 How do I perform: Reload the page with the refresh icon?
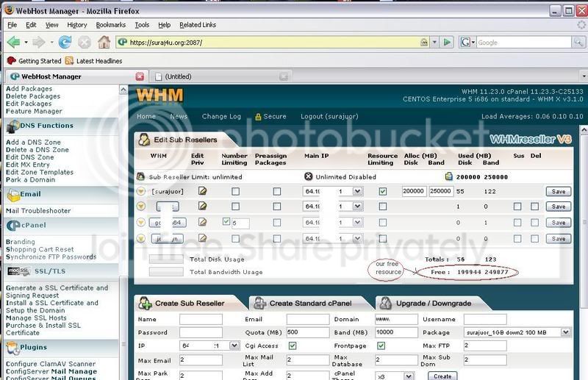point(65,42)
